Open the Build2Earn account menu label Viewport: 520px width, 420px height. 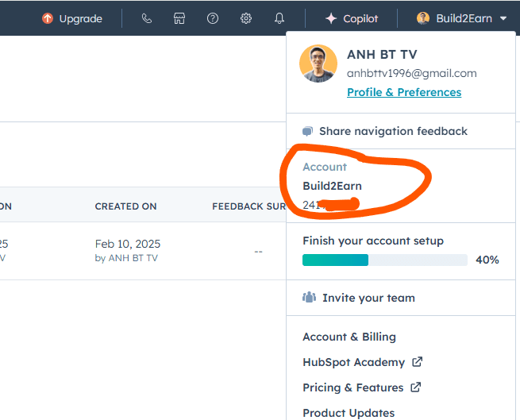coord(464,18)
